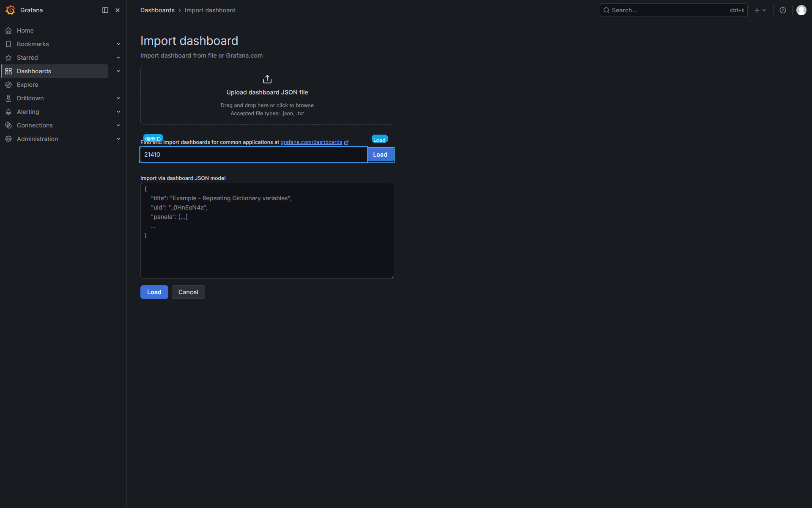Open grafana.com/dashboards link
Image resolution: width=812 pixels, height=508 pixels.
pyautogui.click(x=311, y=142)
